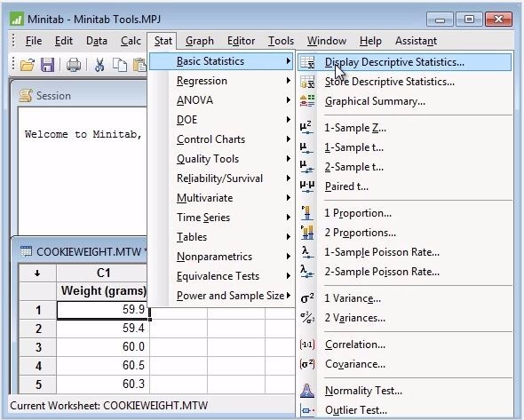Click the 1 Variance sigma-squared icon
Screen dimensions: 524x420
[307, 298]
